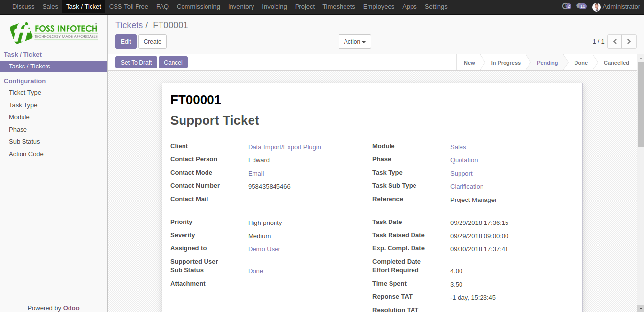This screenshot has height=312, width=644.
Task: Open the Sales menu
Action: 50,7
